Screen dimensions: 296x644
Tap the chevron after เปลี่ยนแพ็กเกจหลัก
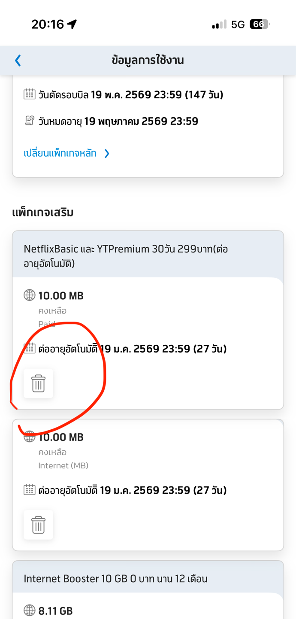[x=107, y=154]
